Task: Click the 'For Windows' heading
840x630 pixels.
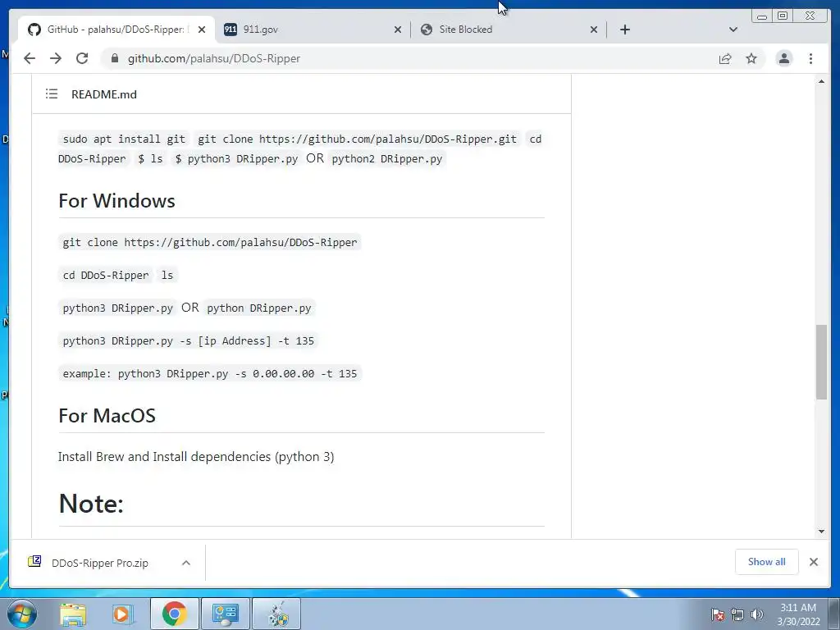Action: pos(116,201)
